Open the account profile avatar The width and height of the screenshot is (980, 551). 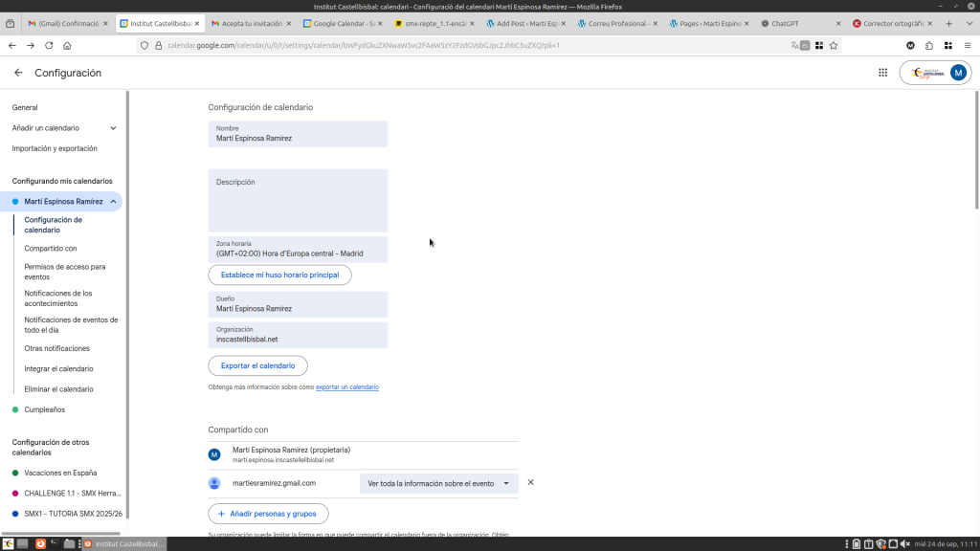(x=958, y=73)
